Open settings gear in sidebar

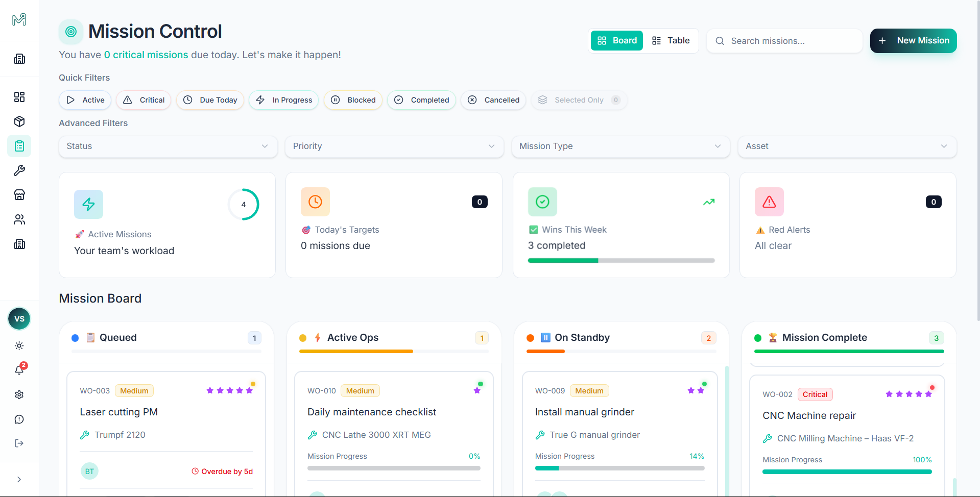[x=19, y=395]
